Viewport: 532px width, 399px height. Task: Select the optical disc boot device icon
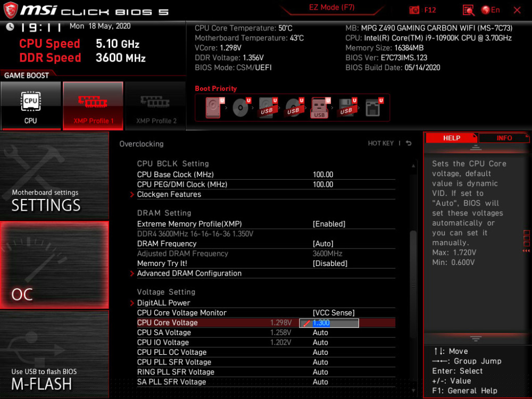click(241, 107)
